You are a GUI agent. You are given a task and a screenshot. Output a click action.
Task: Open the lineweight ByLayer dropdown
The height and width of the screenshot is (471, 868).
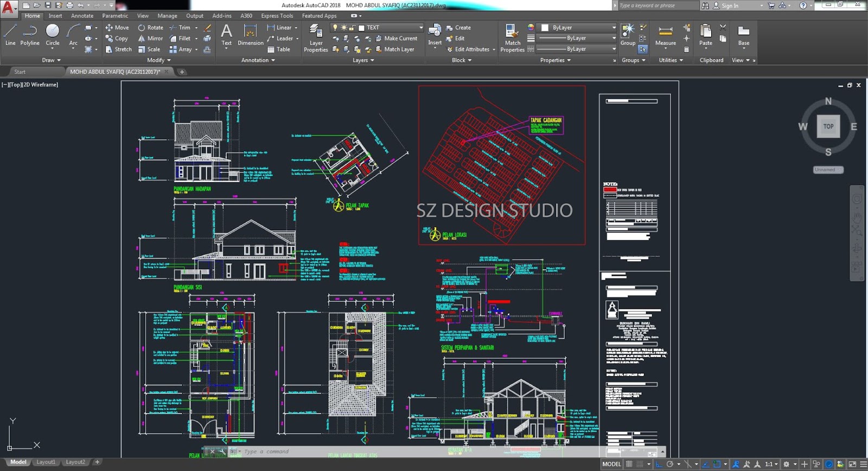point(577,38)
